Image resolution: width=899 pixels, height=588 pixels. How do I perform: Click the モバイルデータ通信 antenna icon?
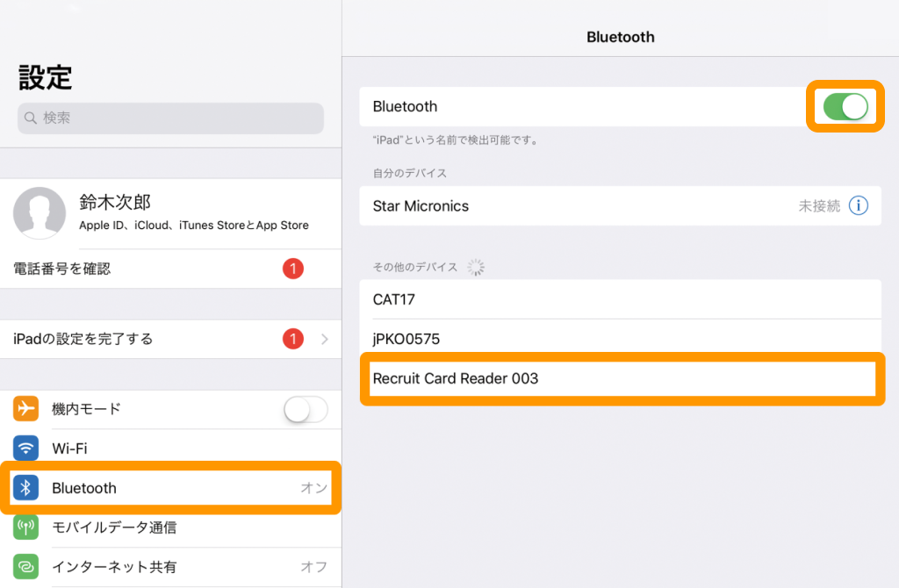[26, 527]
